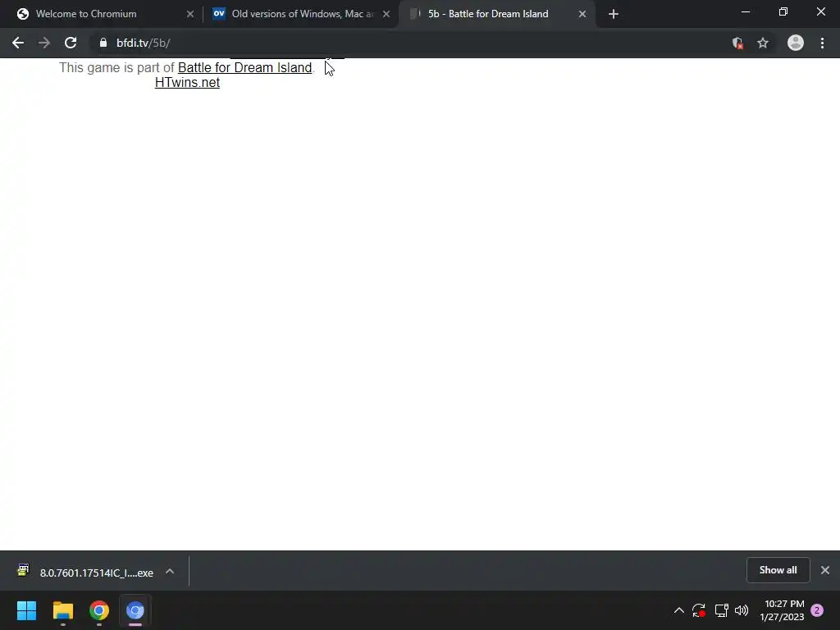This screenshot has width=840, height=630.
Task: Click the favicon of the Old versions tab
Action: pos(218,13)
